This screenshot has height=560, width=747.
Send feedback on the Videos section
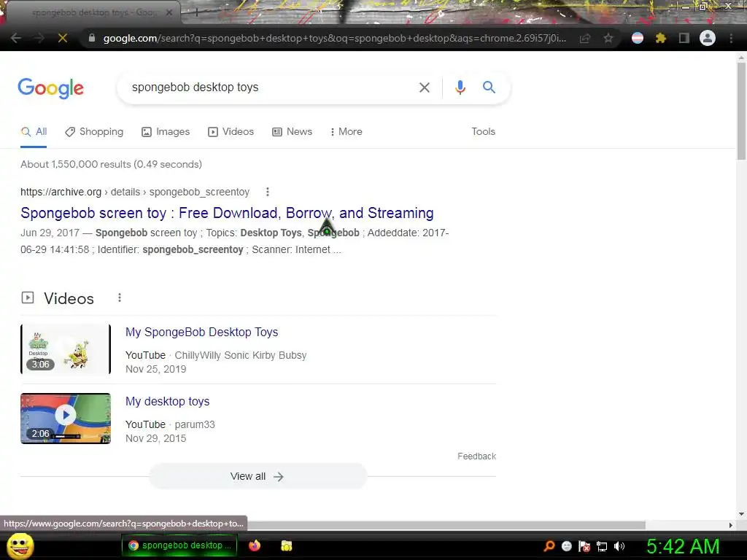coord(476,456)
